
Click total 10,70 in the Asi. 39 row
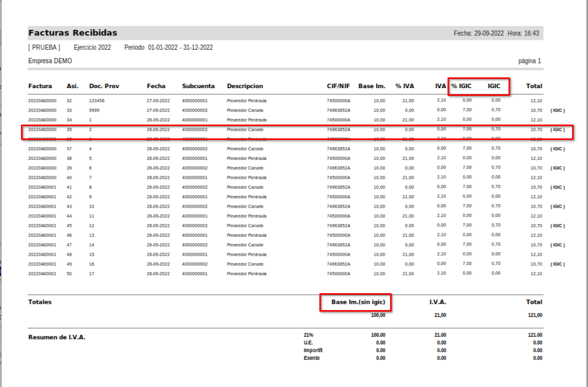point(536,168)
